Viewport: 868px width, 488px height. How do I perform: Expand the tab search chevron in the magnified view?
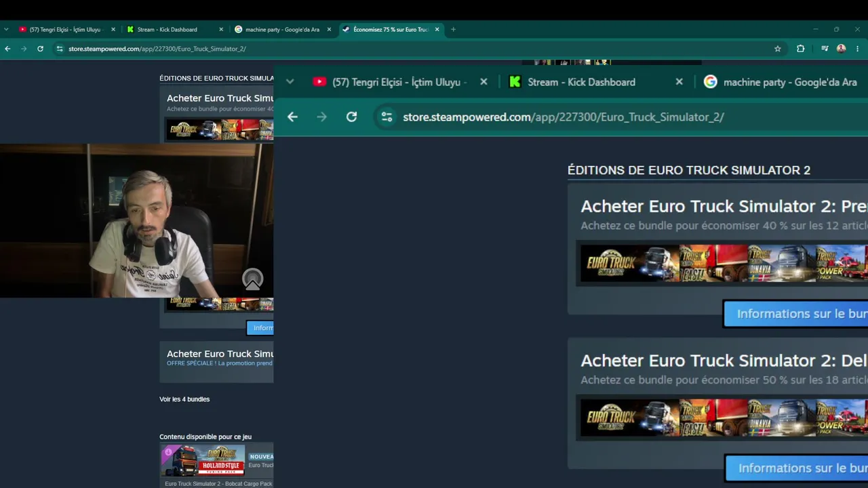[290, 82]
